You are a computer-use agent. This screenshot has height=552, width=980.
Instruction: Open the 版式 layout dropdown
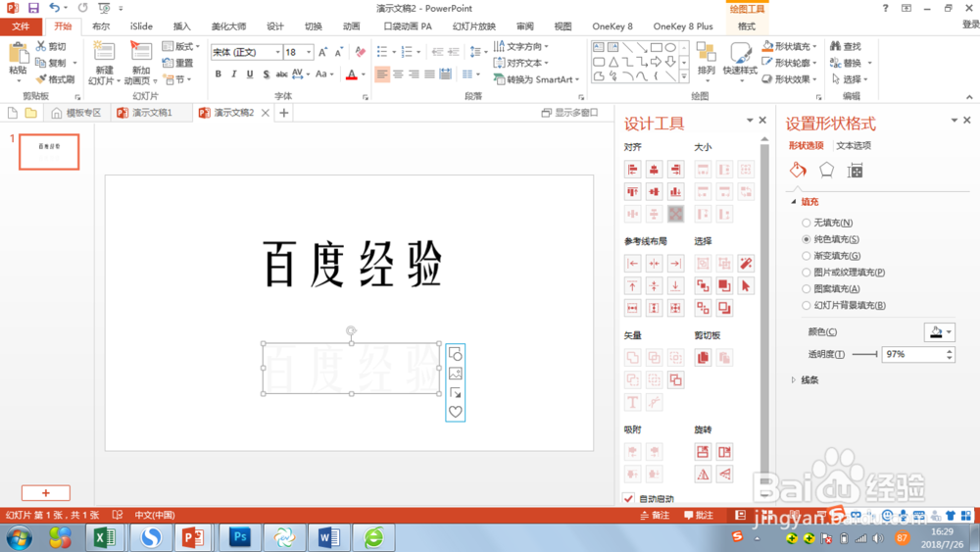point(180,46)
